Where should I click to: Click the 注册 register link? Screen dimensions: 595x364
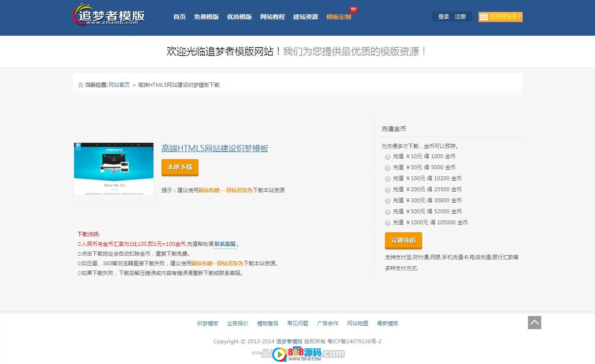point(460,17)
